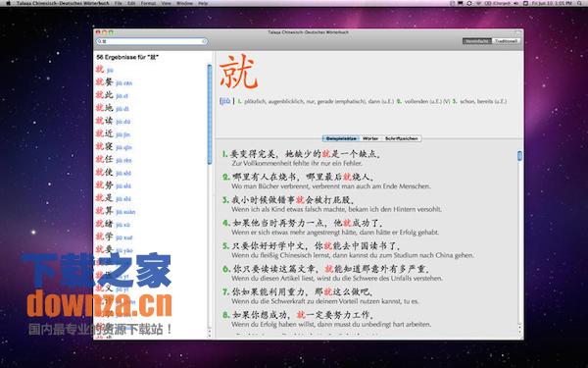Viewport: 588px width, 368px height.
Task: Click the Wi-Fi status icon
Action: [x=479, y=3]
